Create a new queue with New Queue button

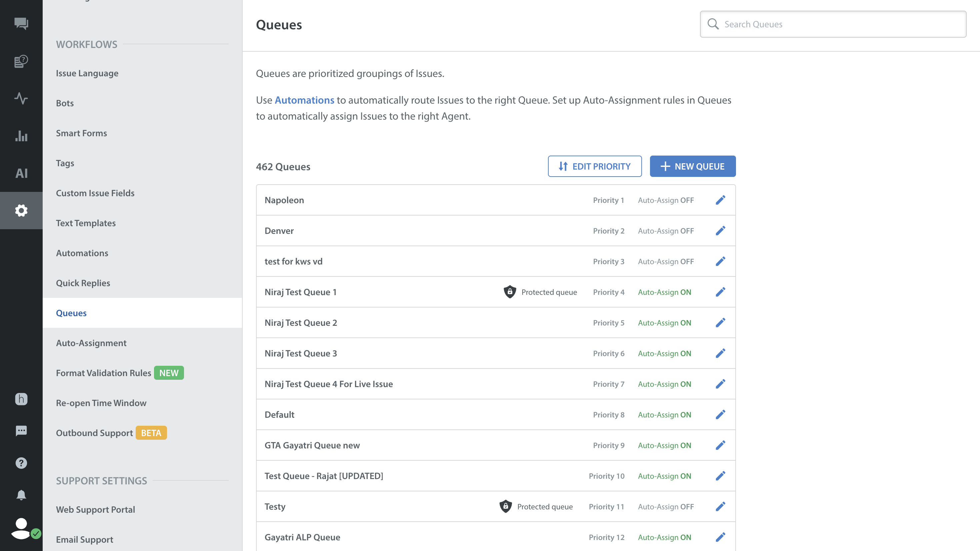692,166
